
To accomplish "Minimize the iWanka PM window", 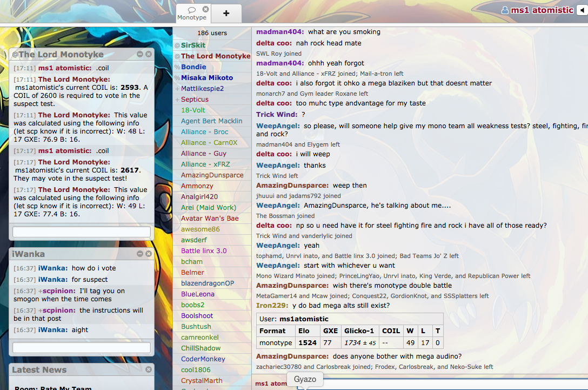I will coord(140,254).
